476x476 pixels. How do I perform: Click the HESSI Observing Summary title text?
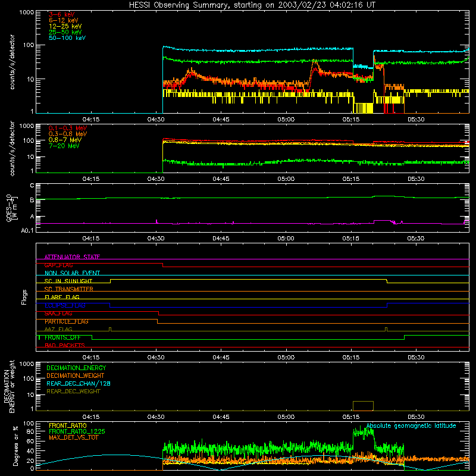252,5
